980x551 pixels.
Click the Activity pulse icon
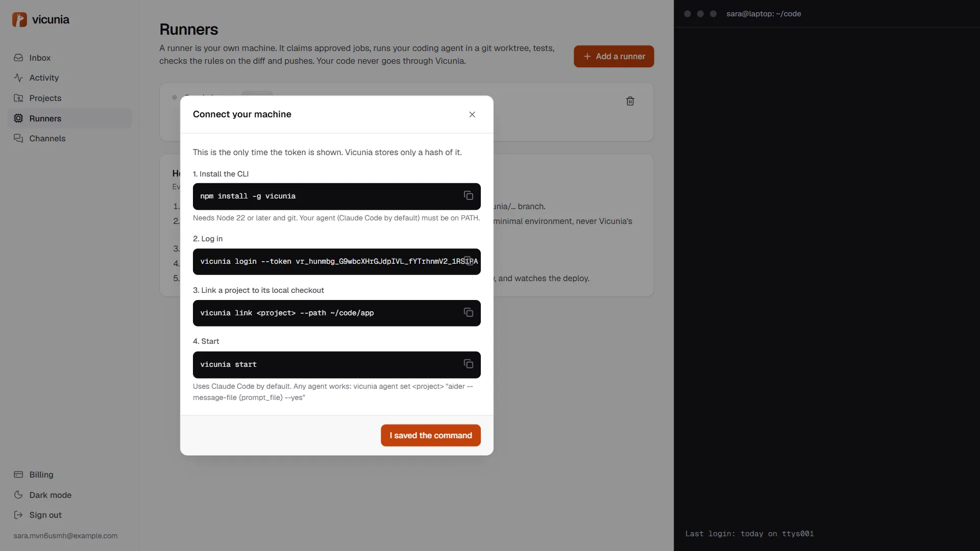point(18,78)
